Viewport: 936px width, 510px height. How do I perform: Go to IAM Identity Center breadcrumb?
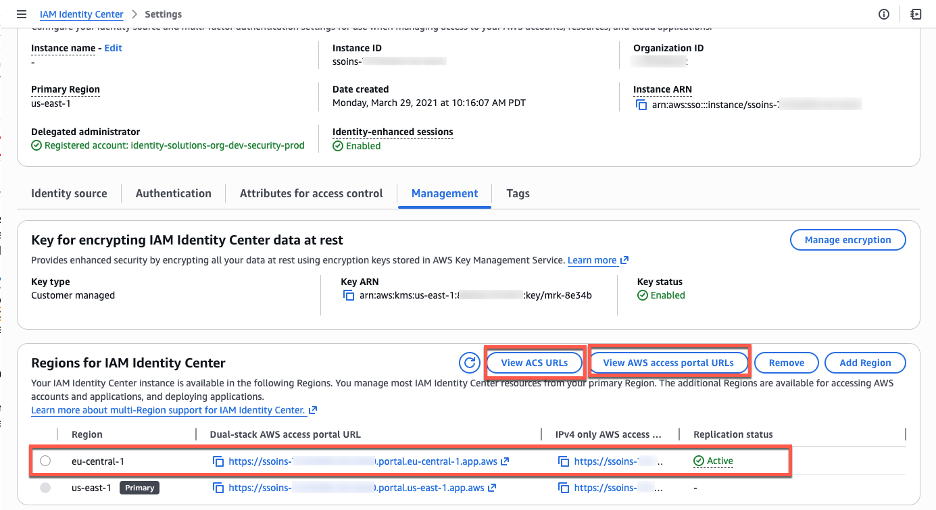pos(81,14)
